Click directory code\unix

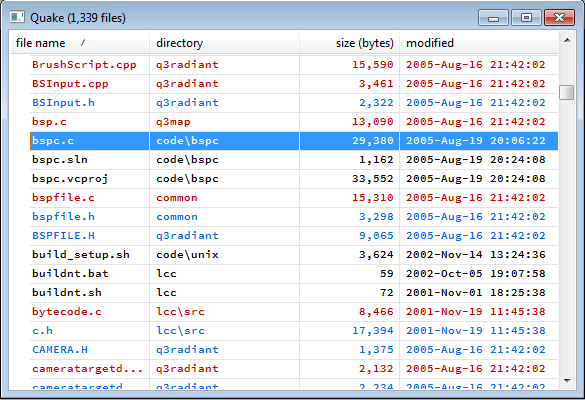pyautogui.click(x=187, y=255)
